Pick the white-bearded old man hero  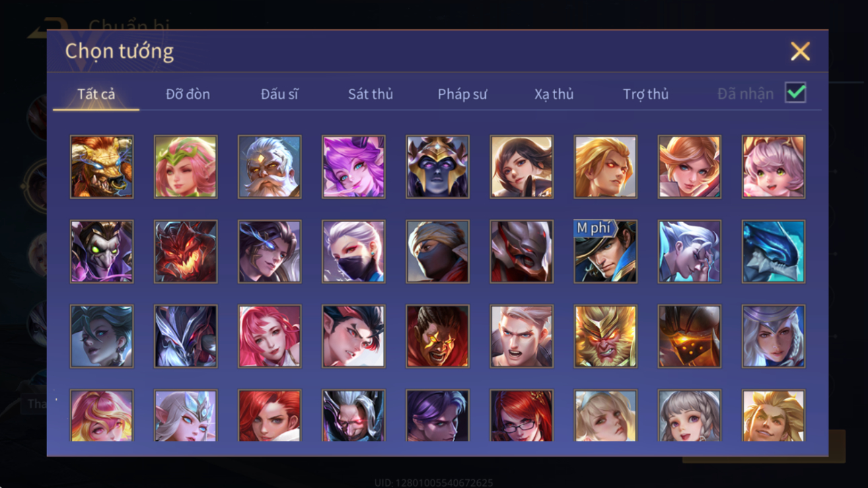pos(269,167)
